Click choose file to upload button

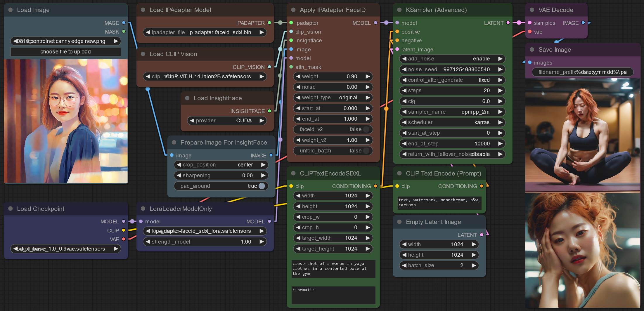coord(65,52)
